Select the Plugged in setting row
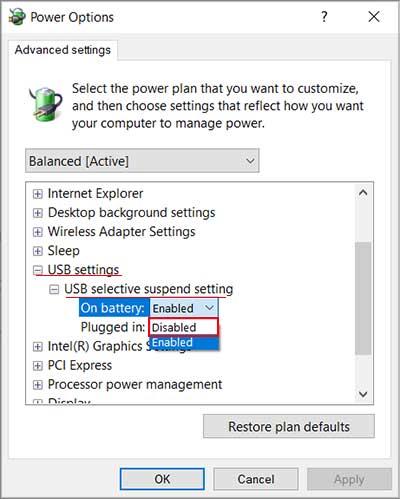Screen dimensions: 400x499 [x=113, y=327]
